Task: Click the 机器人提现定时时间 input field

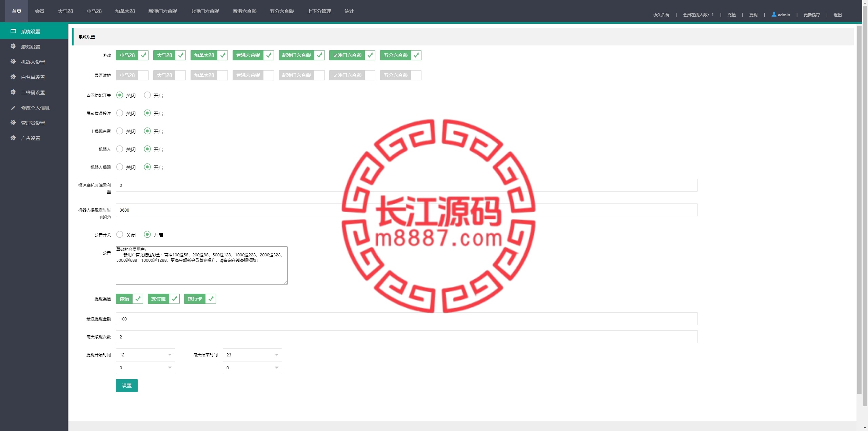Action: 407,210
